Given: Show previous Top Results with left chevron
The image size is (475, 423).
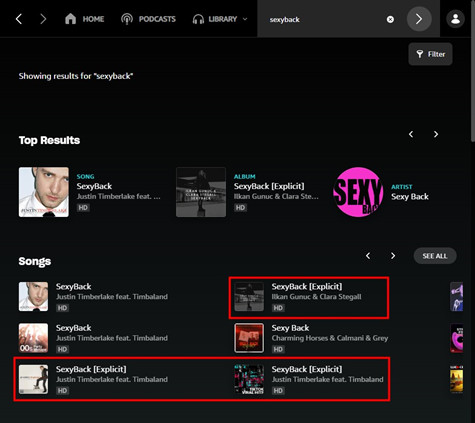Looking at the screenshot, I should 411,134.
